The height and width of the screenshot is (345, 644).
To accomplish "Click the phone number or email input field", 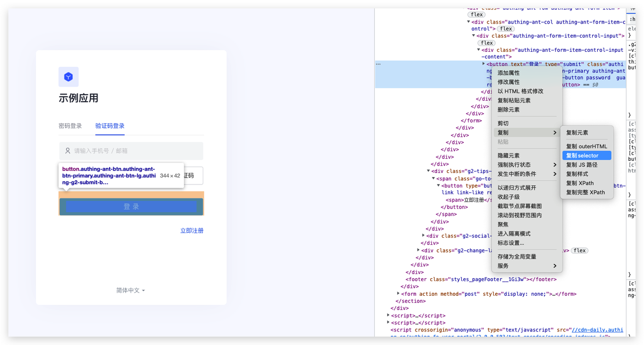I will pos(136,151).
